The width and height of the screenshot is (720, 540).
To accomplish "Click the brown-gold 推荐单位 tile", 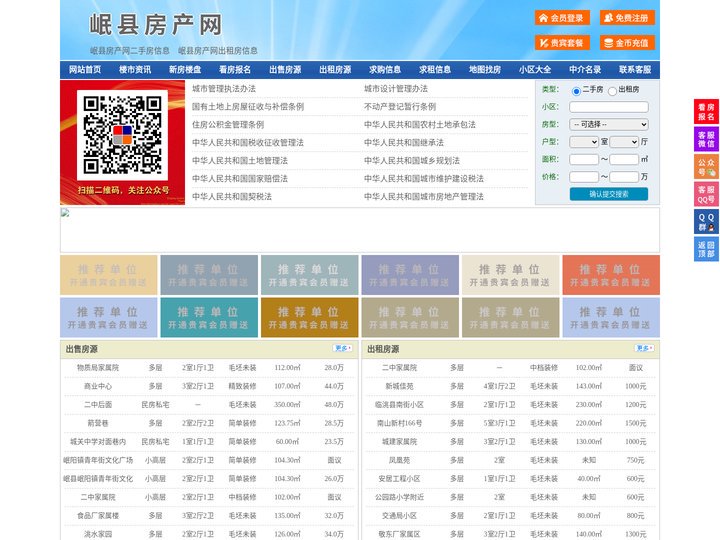I will [309, 317].
